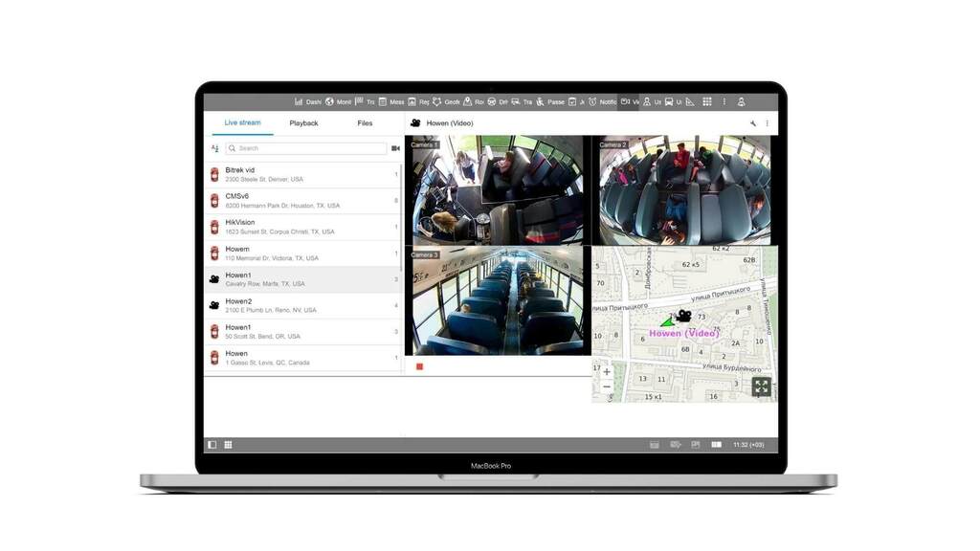980x551 pixels.
Task: Click the Camera 1 video feed
Action: (498, 190)
